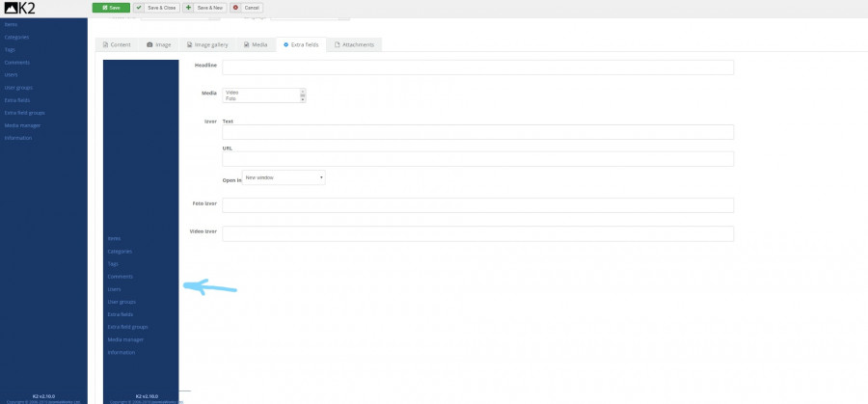
Task: Open the Image gallery tab
Action: [x=207, y=44]
